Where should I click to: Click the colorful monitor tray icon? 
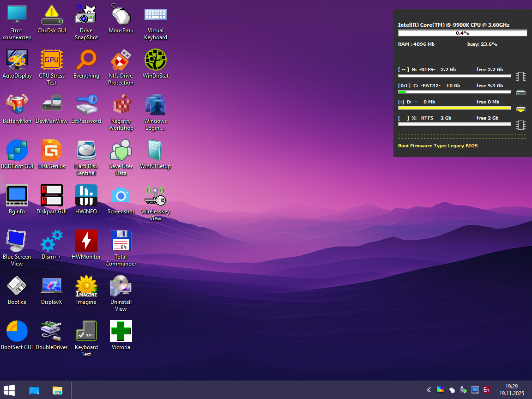point(441,390)
